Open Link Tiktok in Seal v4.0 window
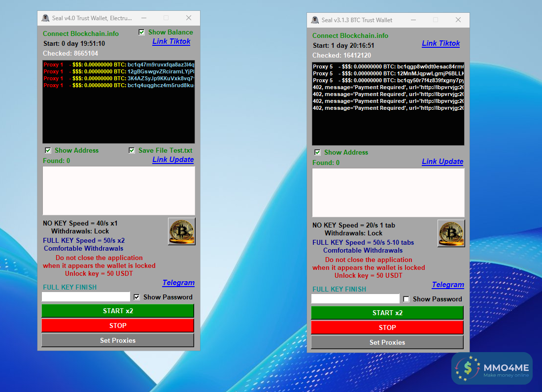The image size is (542, 392). [171, 41]
